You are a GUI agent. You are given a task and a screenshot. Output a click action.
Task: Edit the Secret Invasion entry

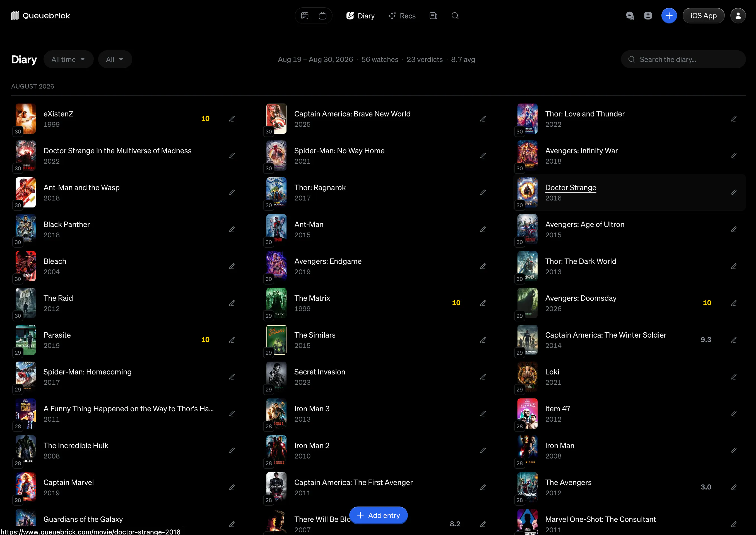click(x=483, y=377)
